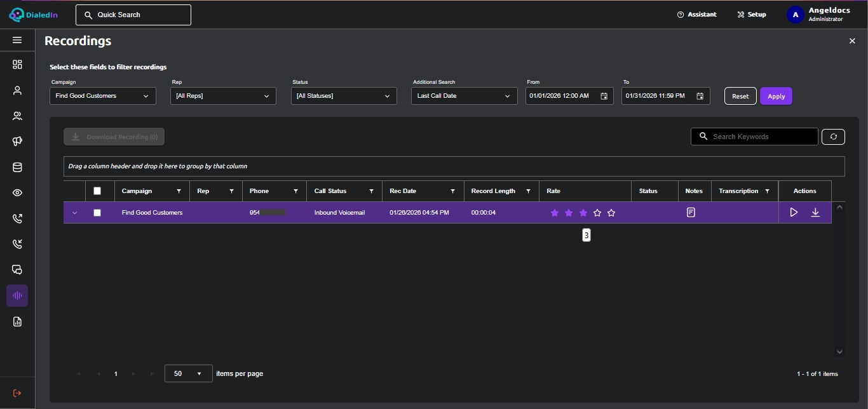Viewport: 868px width, 409px height.
Task: Open the Transcription column filter menu
Action: (x=767, y=191)
